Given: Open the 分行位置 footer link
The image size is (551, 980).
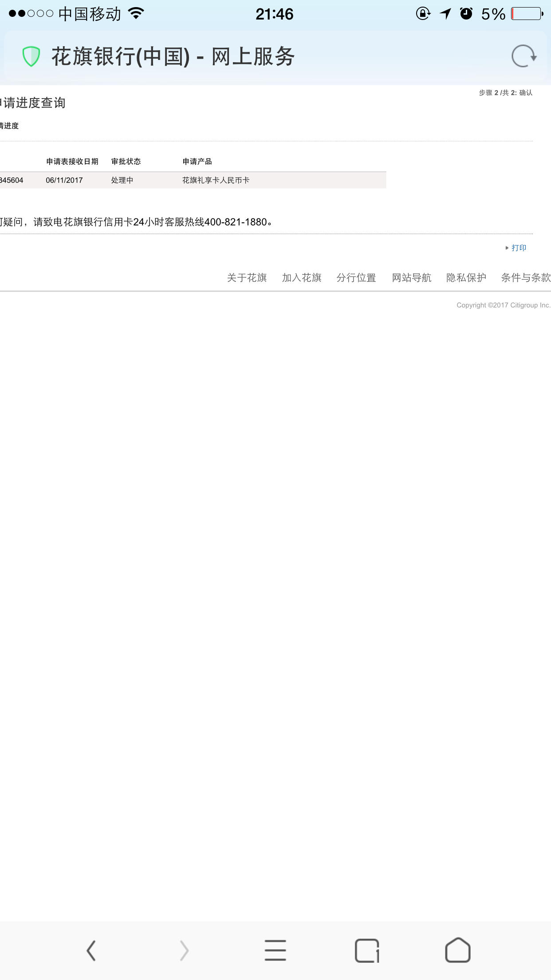Looking at the screenshot, I should [x=356, y=278].
